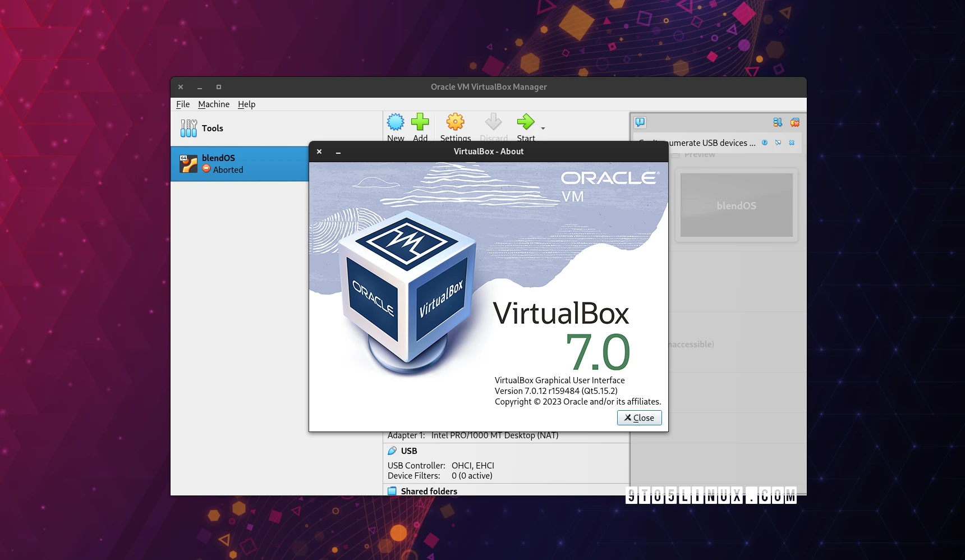965x560 pixels.
Task: Dismiss the enumerate USB devices notification
Action: tap(792, 143)
